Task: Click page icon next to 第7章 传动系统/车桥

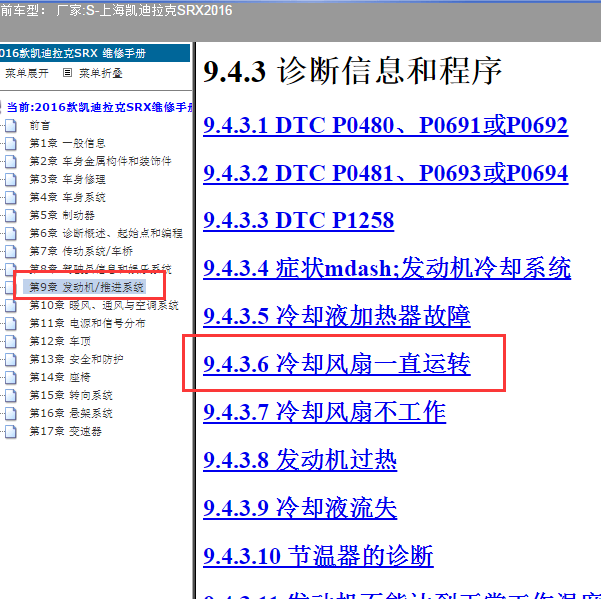Action: [x=11, y=251]
